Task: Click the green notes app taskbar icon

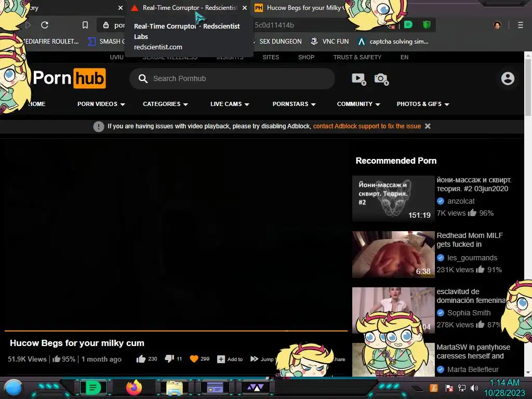Action: click(93, 388)
